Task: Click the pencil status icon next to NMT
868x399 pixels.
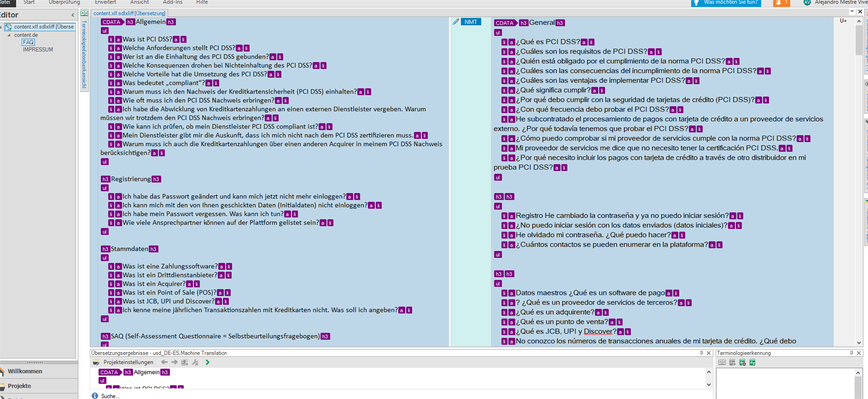Action: (x=456, y=22)
